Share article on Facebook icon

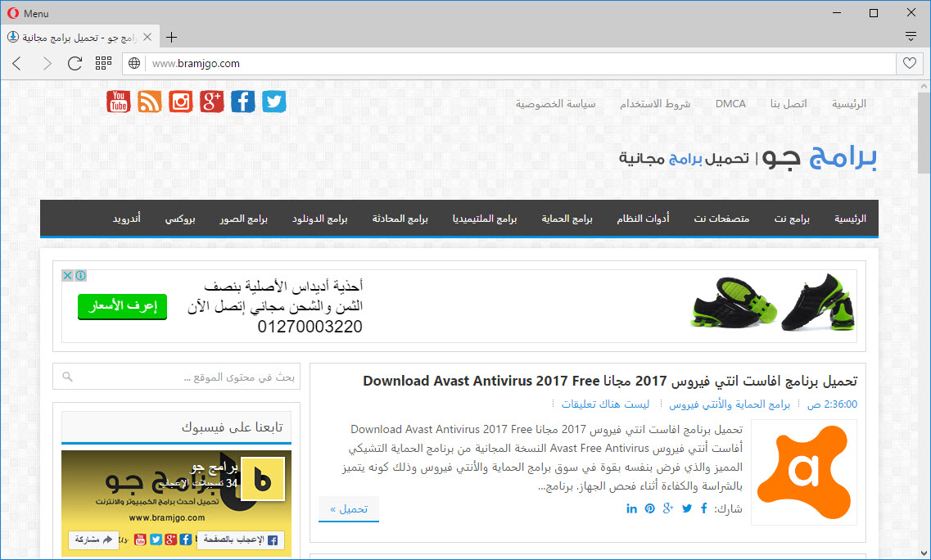tap(703, 508)
